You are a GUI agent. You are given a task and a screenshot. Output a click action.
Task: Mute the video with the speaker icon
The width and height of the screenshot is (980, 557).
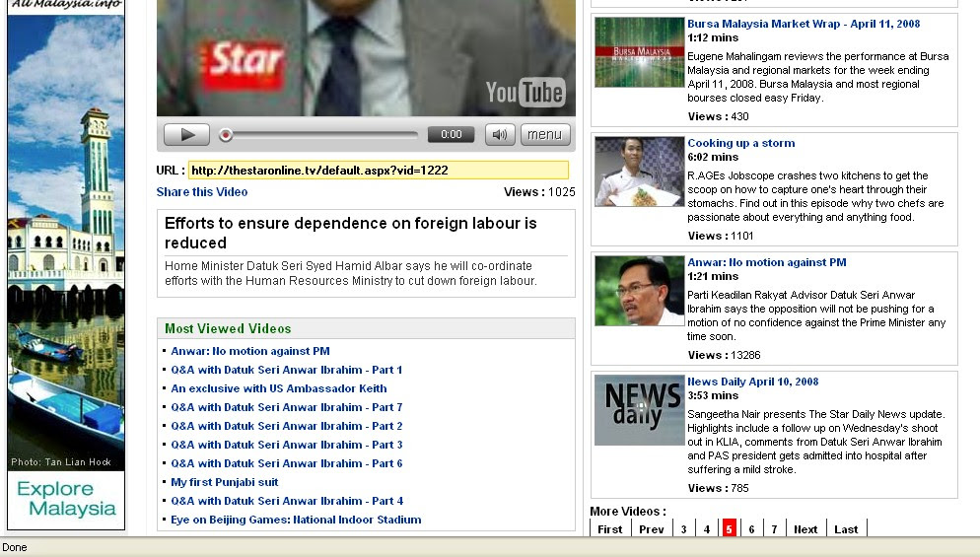[500, 134]
